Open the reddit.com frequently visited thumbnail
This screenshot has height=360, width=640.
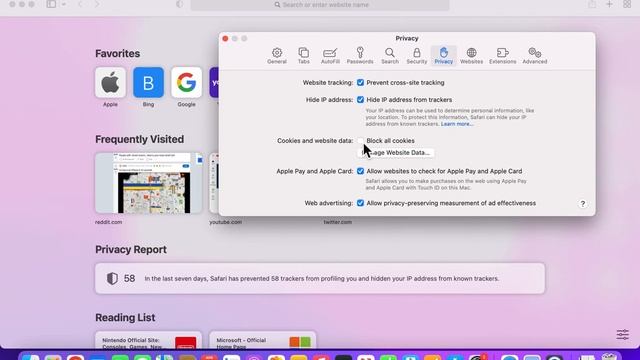[x=149, y=183]
